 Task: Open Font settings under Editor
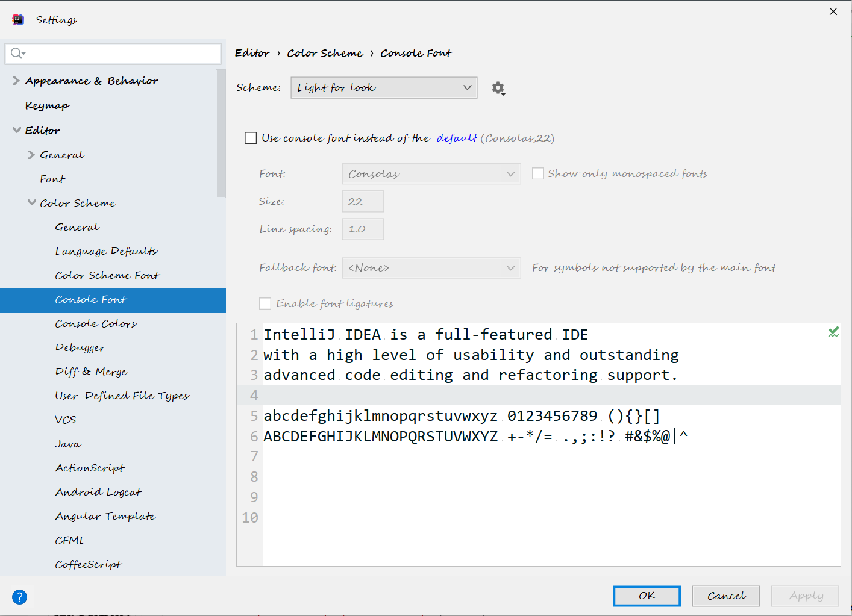pos(52,179)
